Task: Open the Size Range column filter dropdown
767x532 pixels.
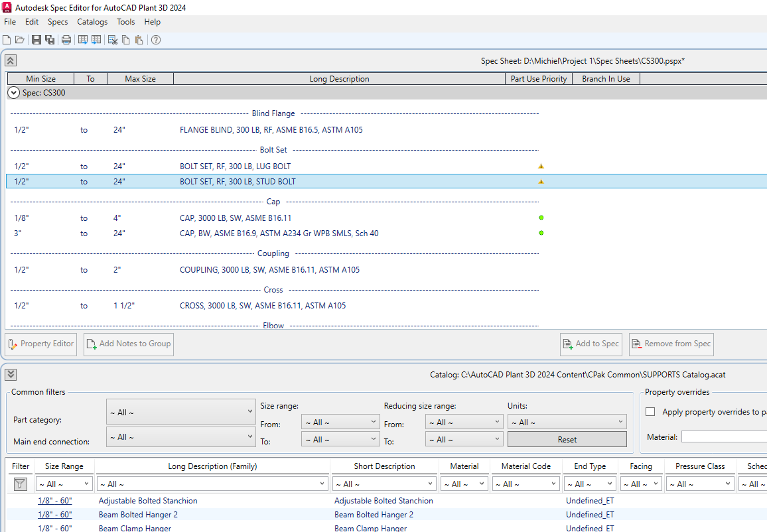Action: coord(64,484)
